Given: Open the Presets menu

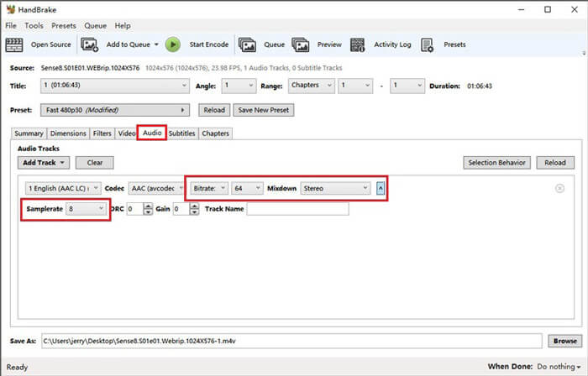Looking at the screenshot, I should coord(63,25).
